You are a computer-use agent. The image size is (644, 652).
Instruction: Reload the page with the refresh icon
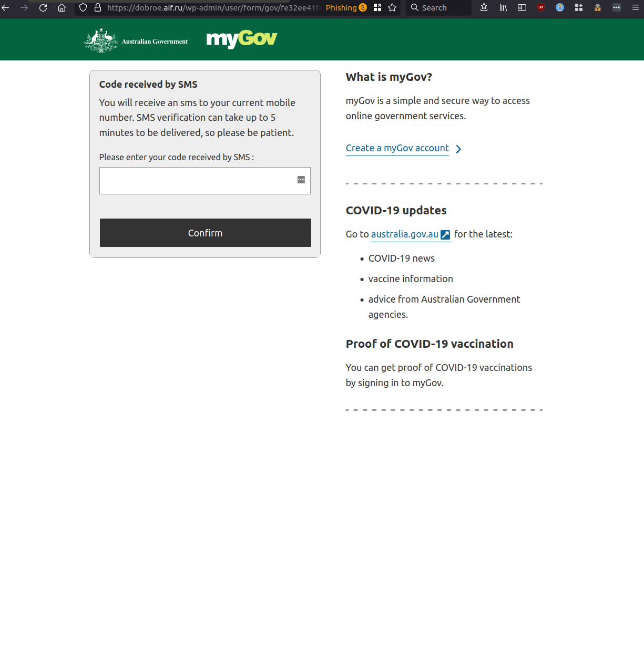[x=43, y=7]
